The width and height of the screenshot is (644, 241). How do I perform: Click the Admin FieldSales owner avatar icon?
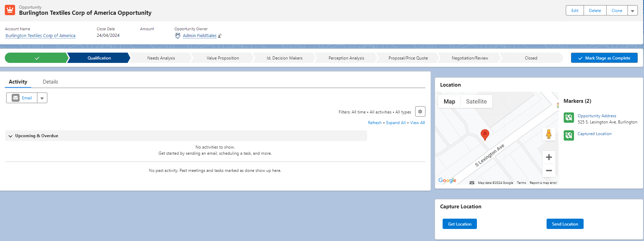178,35
